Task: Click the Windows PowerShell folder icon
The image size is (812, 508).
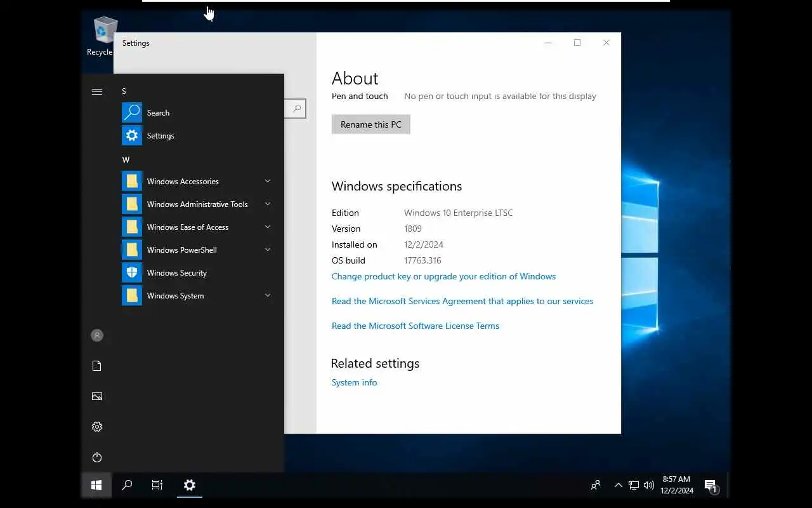Action: point(132,250)
